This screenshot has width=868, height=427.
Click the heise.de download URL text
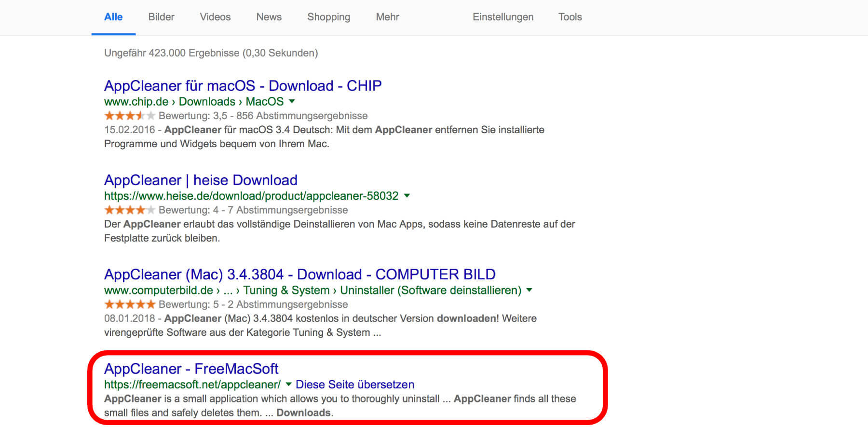coord(251,196)
